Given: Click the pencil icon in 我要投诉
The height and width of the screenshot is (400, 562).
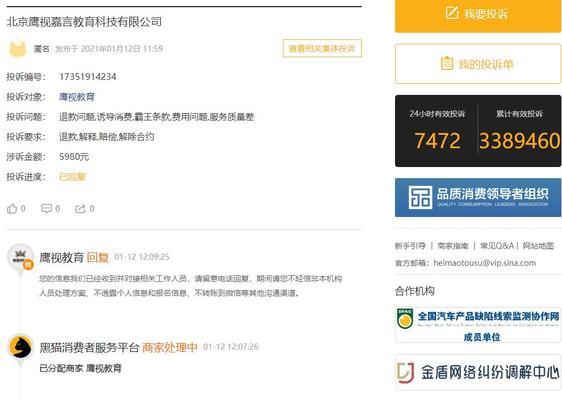Looking at the screenshot, I should (x=452, y=13).
